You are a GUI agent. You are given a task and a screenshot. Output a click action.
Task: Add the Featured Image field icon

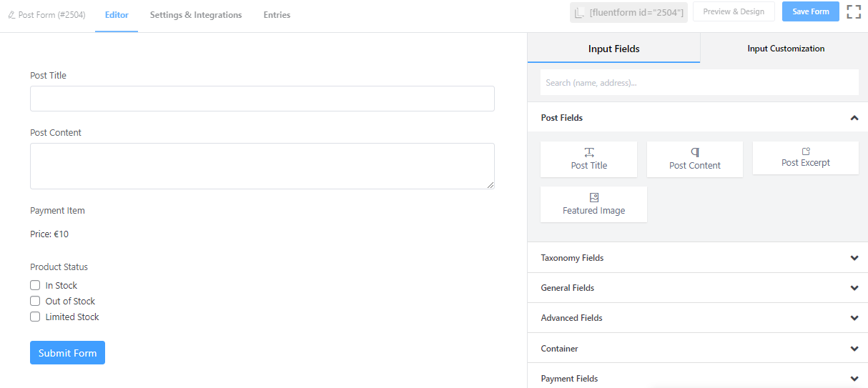click(594, 197)
